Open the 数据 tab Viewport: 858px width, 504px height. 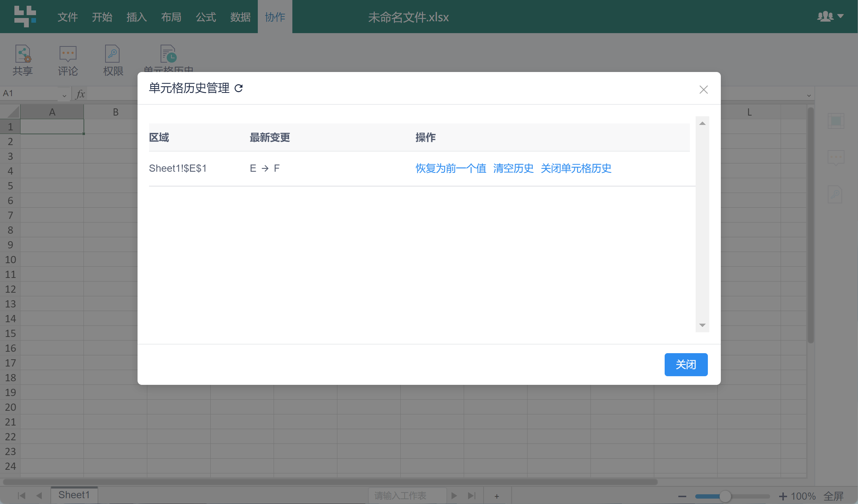pos(241,17)
